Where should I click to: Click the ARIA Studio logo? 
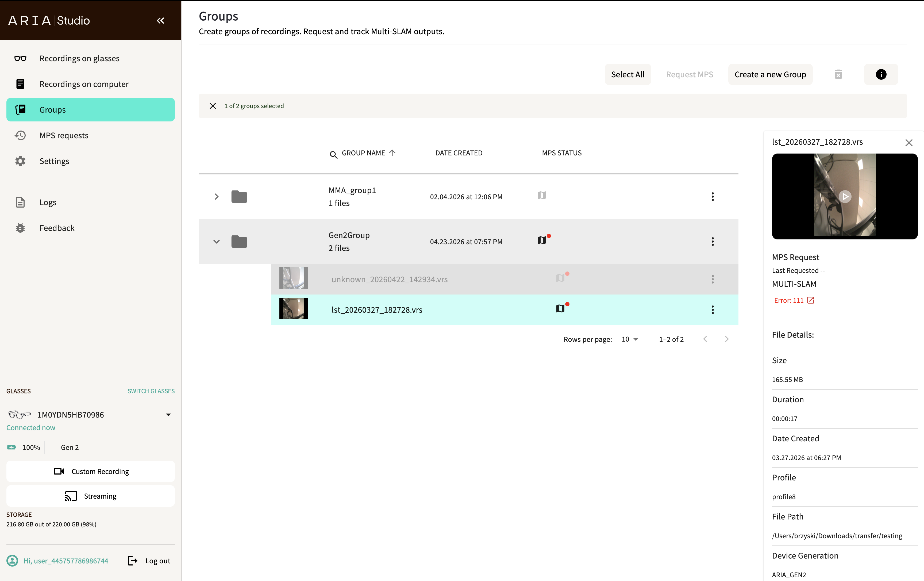[x=49, y=21]
